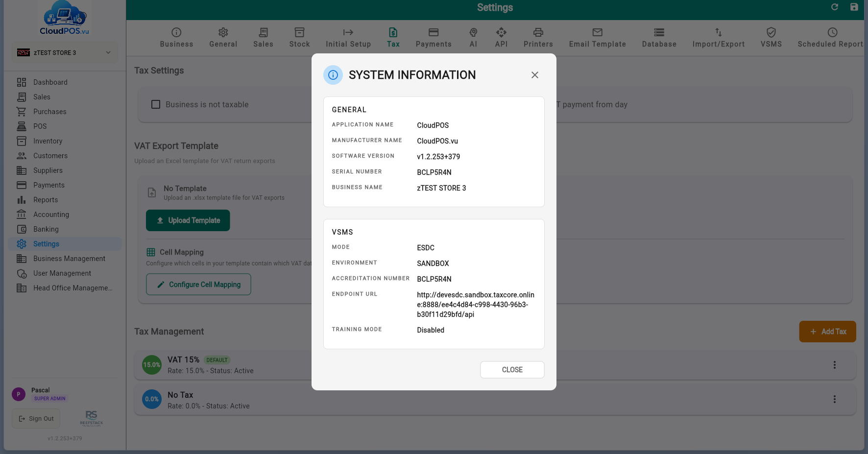The image size is (868, 454).
Task: Click the Scheduled Report clock icon
Action: pos(832,32)
